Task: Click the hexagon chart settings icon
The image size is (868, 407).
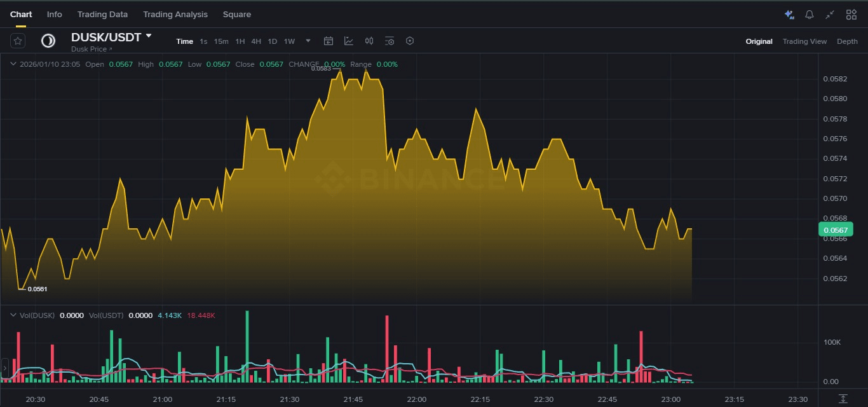Action: [x=410, y=41]
